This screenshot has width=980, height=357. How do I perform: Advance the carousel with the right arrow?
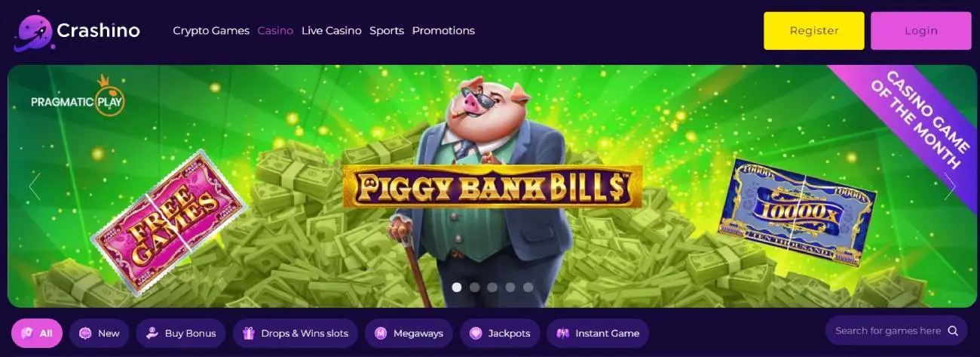pos(950,186)
